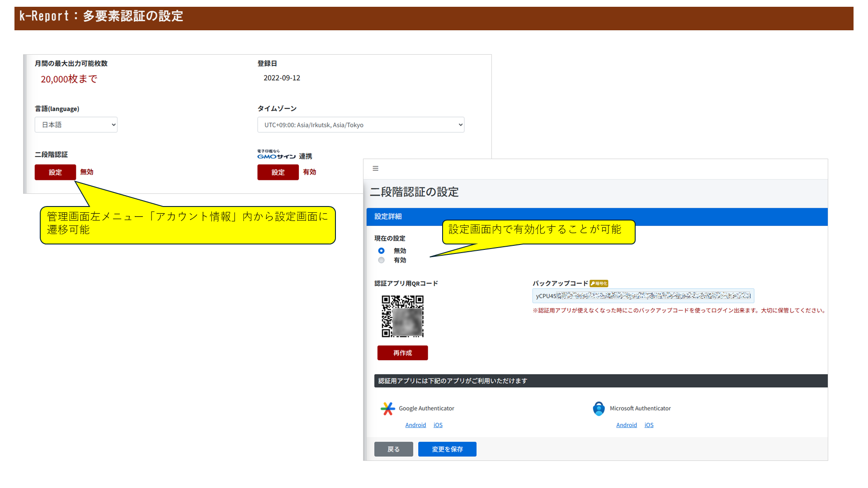Open Google Authenticator Android link
Viewport: 868px width, 488px height.
[x=415, y=425]
